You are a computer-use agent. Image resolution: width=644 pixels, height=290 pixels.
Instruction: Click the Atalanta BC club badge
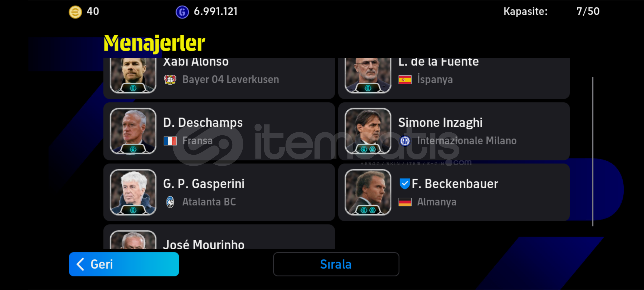[x=170, y=202]
